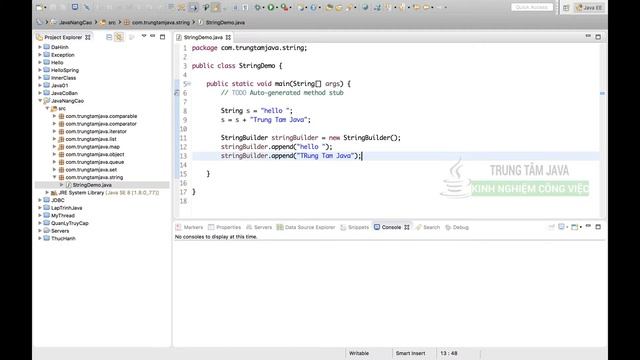Select com.trungtamjava.iterator package
This screenshot has height=360, width=640.
(96, 131)
